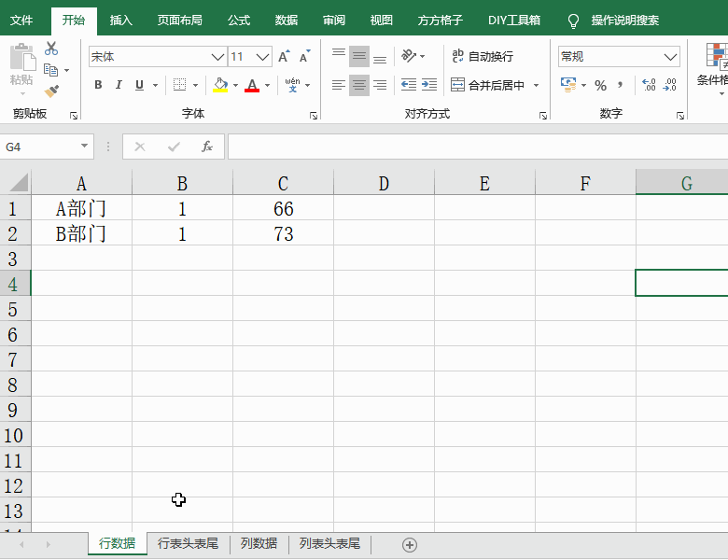Open the 常规 number format dropdown

(672, 57)
